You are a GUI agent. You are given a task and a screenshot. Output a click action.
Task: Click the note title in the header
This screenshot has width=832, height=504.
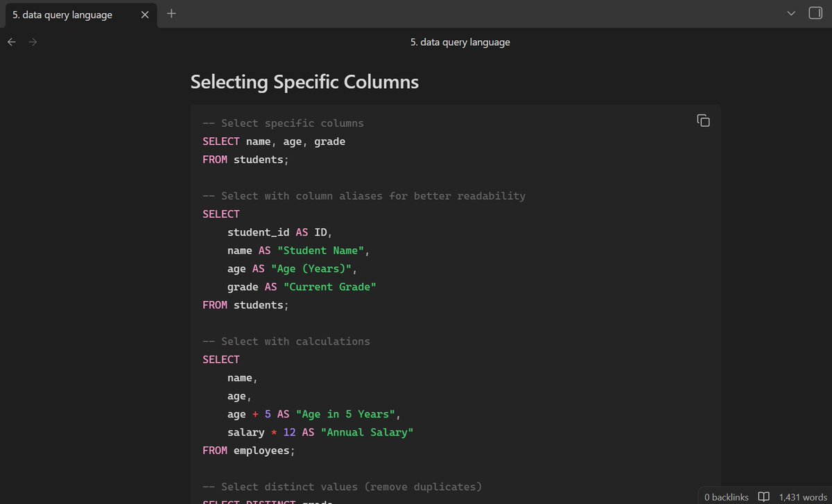(460, 42)
